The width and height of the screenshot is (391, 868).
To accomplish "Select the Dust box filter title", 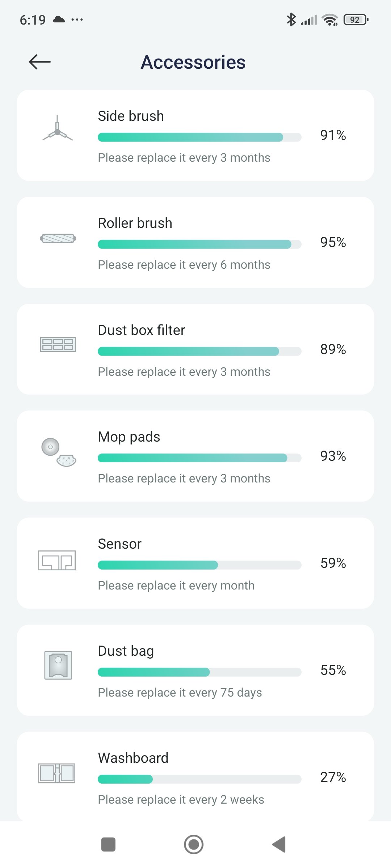I will click(142, 330).
